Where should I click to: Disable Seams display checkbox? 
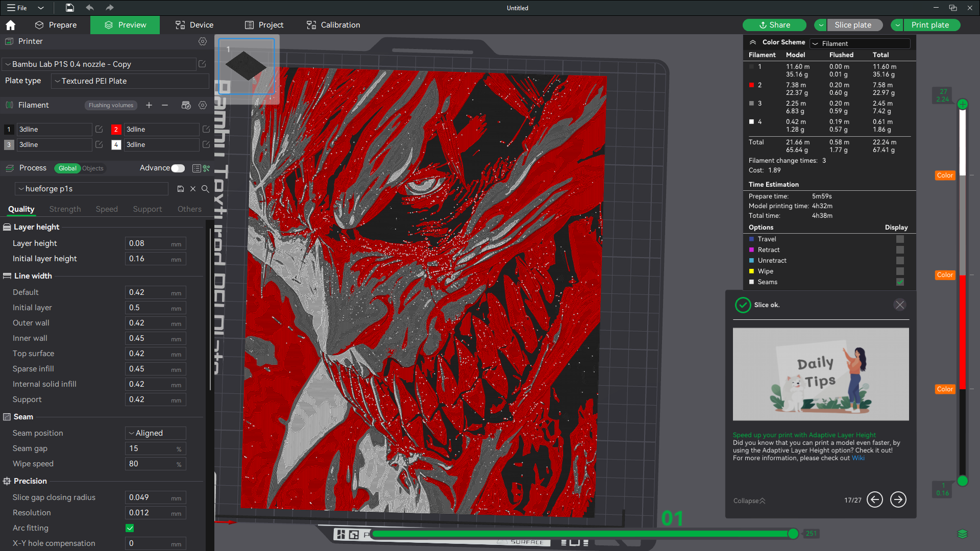pyautogui.click(x=900, y=282)
